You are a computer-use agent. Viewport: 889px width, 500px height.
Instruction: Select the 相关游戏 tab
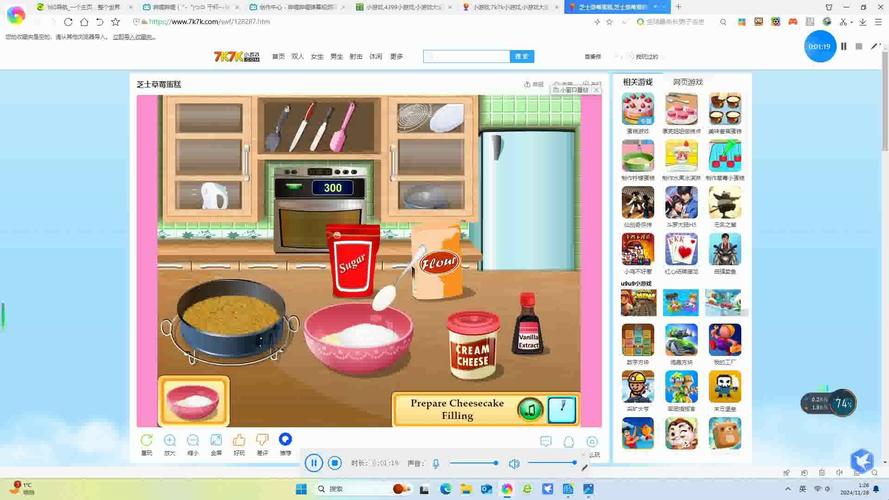tap(637, 82)
